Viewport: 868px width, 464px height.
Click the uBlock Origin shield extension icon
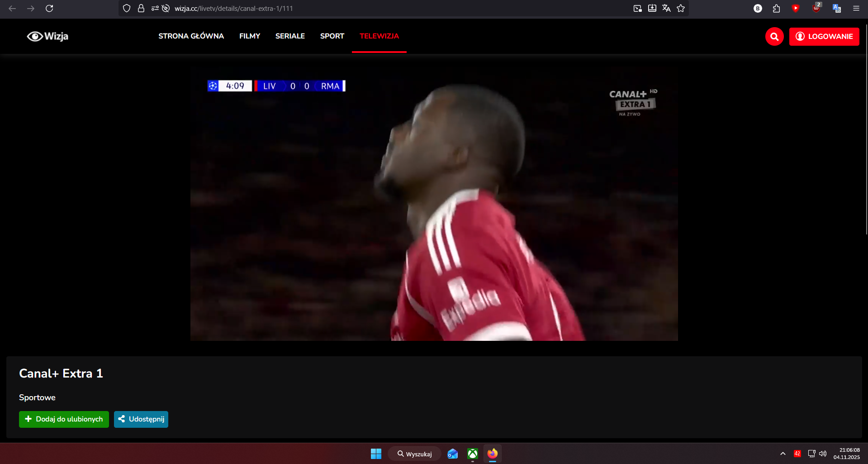click(x=816, y=8)
